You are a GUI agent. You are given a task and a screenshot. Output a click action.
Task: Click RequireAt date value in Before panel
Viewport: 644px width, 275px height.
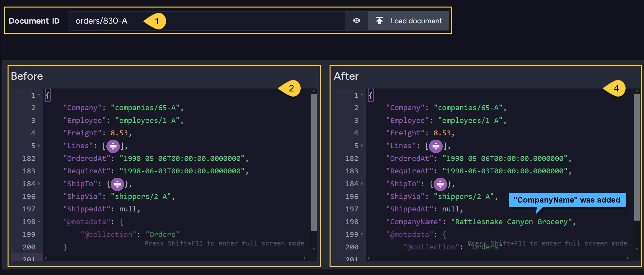click(x=182, y=171)
